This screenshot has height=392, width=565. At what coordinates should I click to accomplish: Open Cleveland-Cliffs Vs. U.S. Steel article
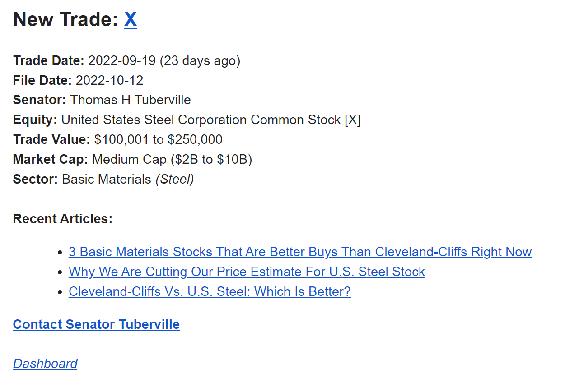pyautogui.click(x=210, y=291)
